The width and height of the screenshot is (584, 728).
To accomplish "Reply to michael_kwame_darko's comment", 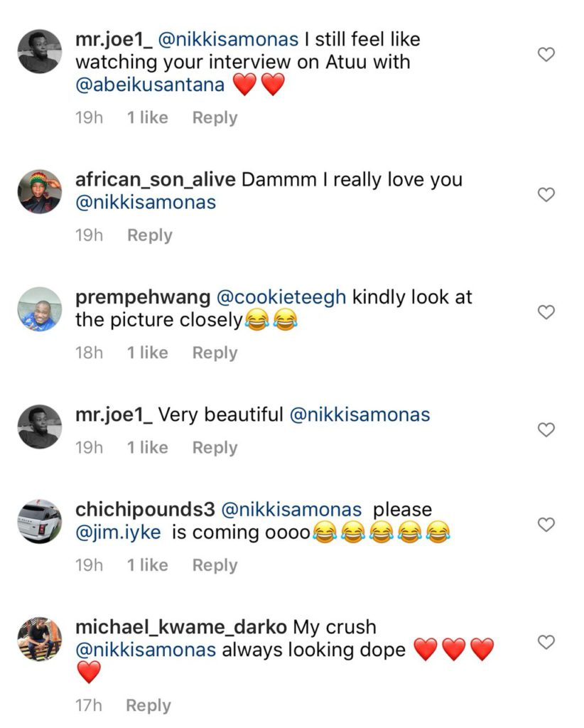I will pos(148,705).
